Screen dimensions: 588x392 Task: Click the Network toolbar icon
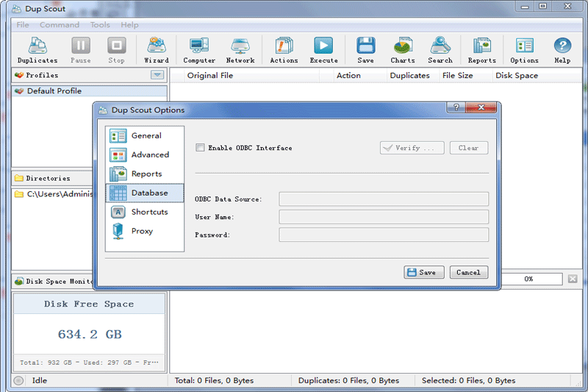(x=240, y=50)
